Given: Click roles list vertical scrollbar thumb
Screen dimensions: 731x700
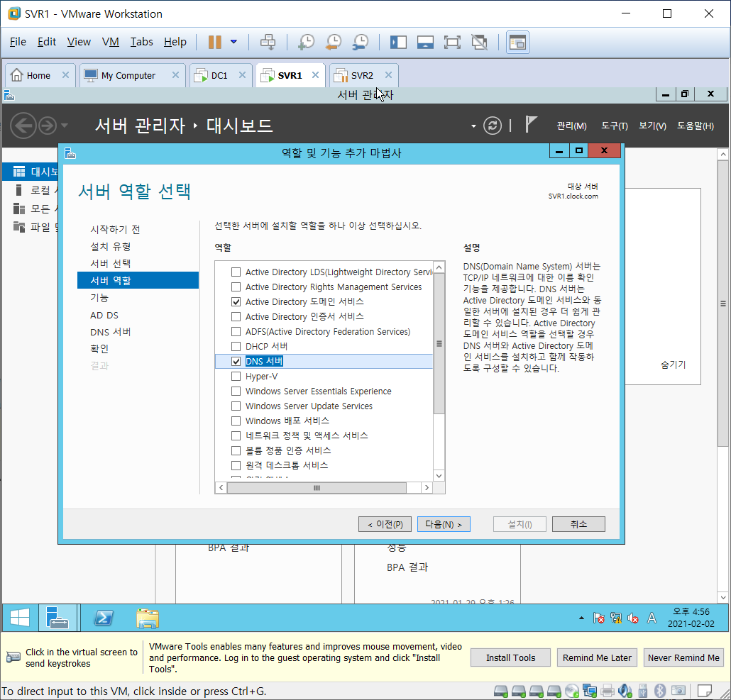Looking at the screenshot, I should pos(439,344).
